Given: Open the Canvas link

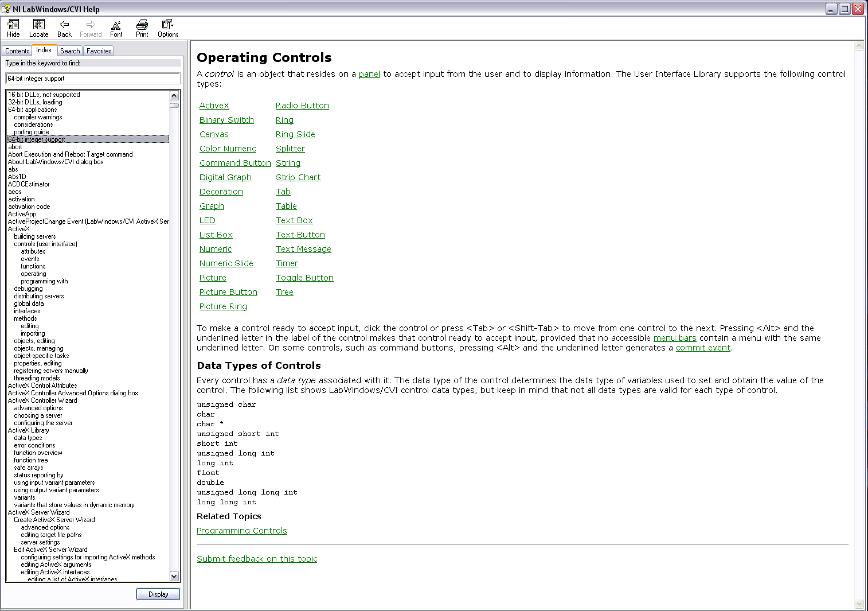Looking at the screenshot, I should 214,134.
